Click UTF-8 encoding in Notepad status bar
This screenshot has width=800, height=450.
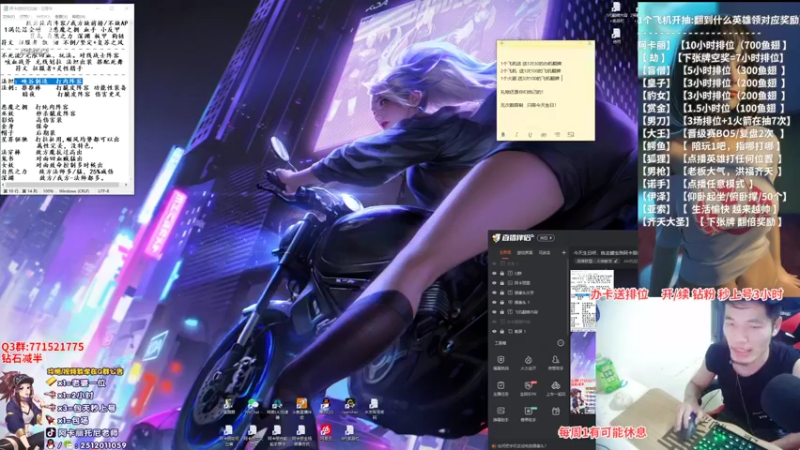[x=104, y=191]
